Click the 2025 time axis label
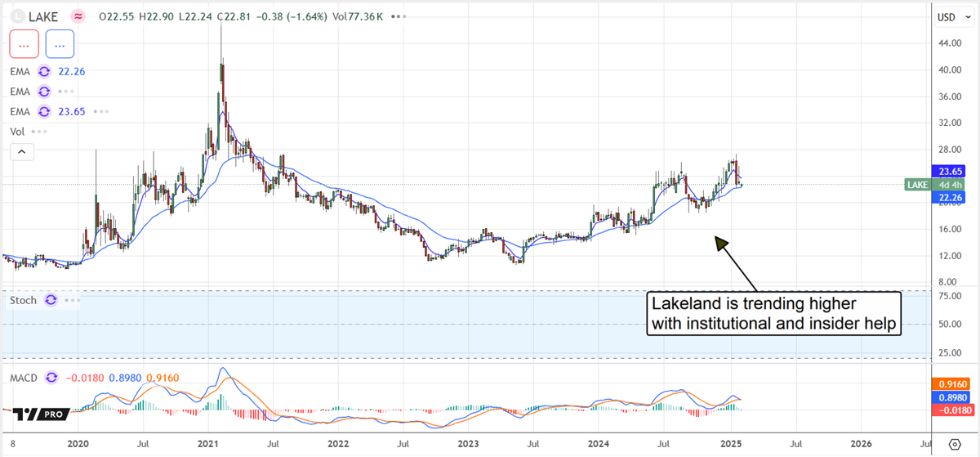The image size is (980, 457). [729, 442]
